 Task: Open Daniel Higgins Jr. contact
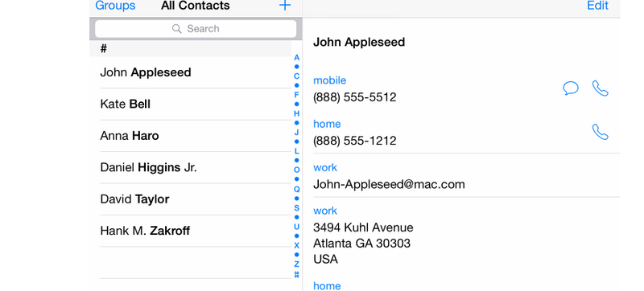pos(196,167)
